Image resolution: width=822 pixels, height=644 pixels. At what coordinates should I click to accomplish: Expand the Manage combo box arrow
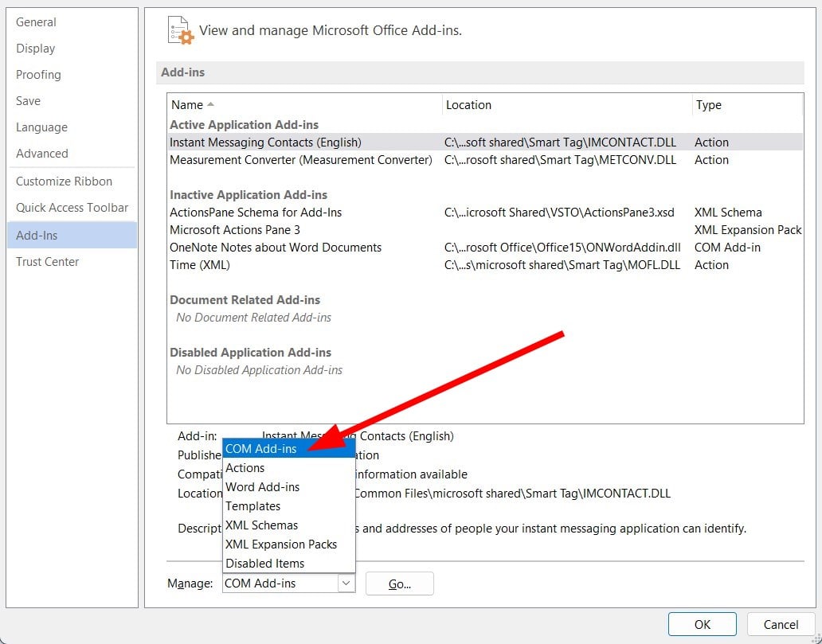point(346,584)
